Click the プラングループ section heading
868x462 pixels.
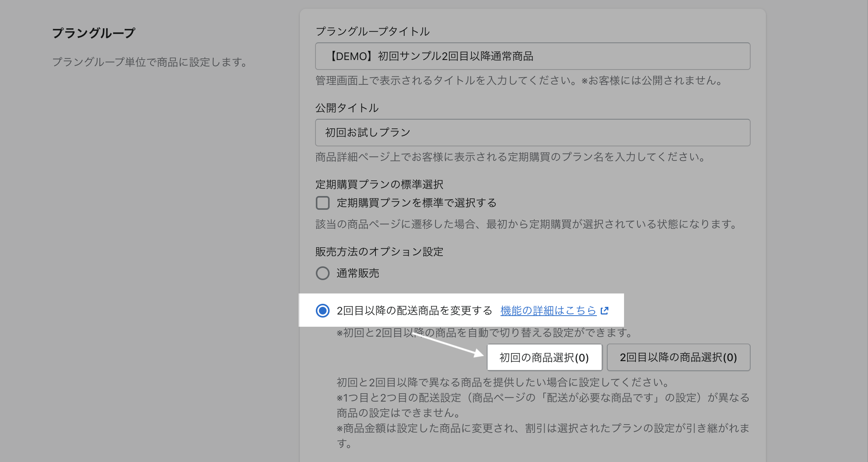point(94,33)
